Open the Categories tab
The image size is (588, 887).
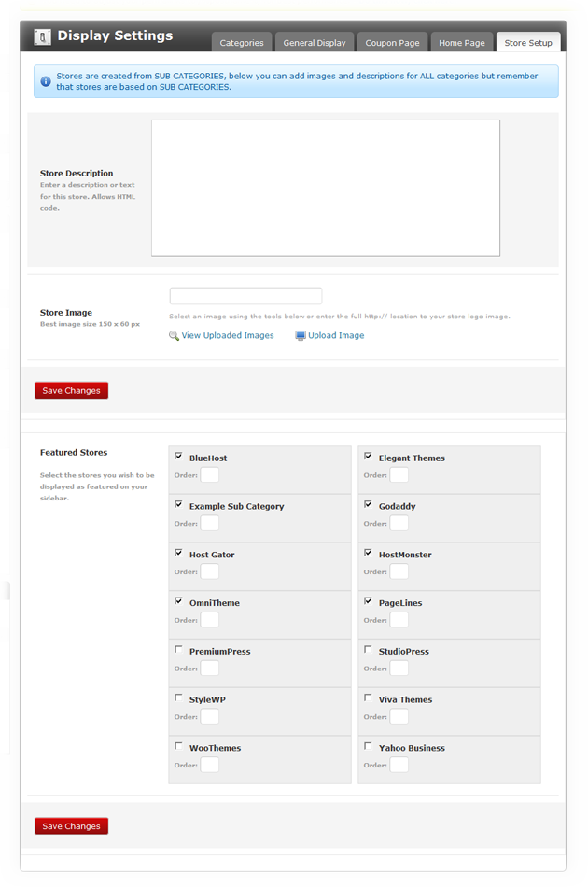(x=242, y=42)
